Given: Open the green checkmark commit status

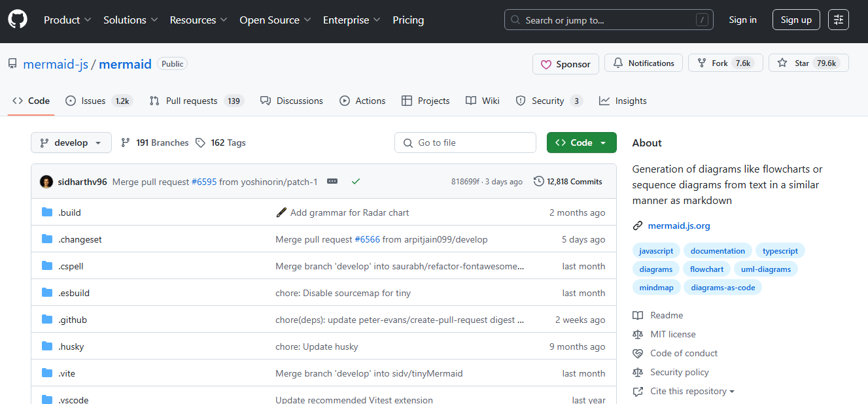Looking at the screenshot, I should [x=356, y=181].
